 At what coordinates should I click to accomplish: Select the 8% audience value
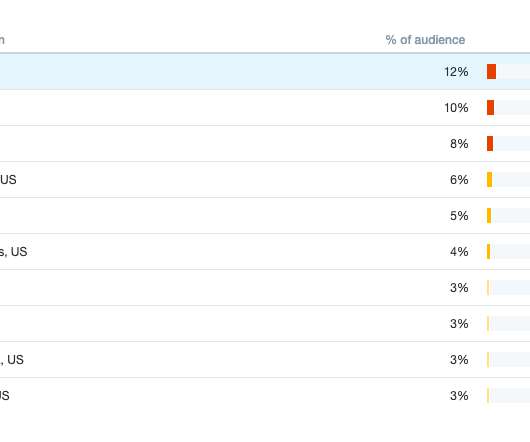click(459, 144)
